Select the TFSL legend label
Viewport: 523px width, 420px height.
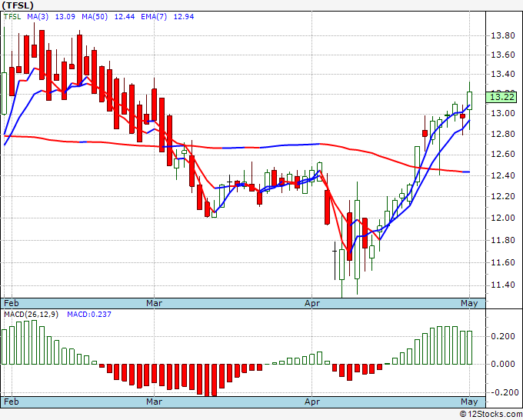point(12,16)
